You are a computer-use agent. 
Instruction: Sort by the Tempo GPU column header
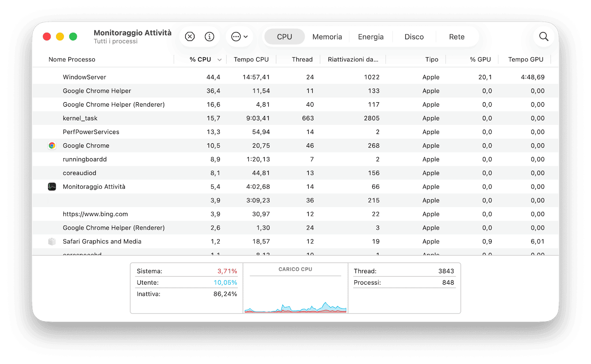point(526,59)
